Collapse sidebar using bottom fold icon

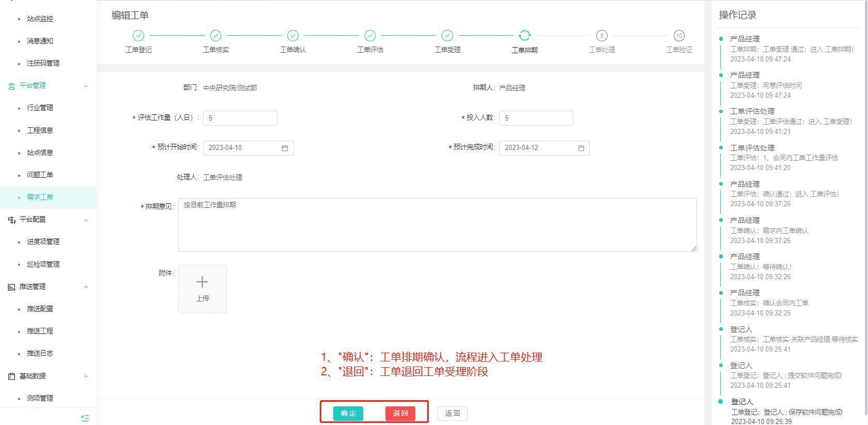85,418
